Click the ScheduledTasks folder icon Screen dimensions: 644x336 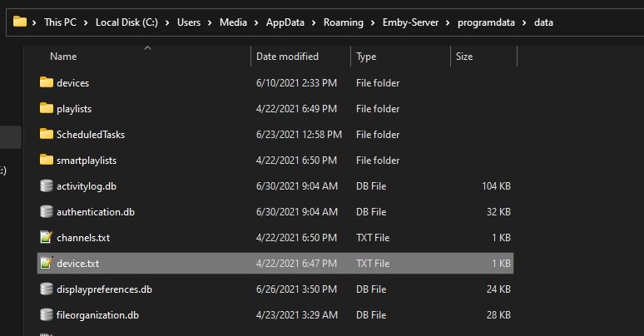tap(47, 135)
